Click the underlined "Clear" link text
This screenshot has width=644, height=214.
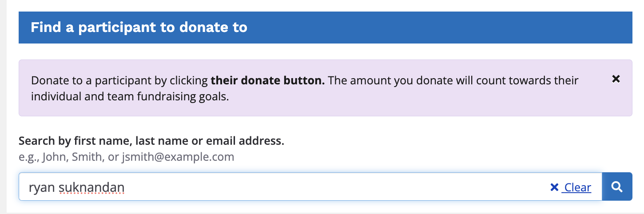(x=577, y=187)
